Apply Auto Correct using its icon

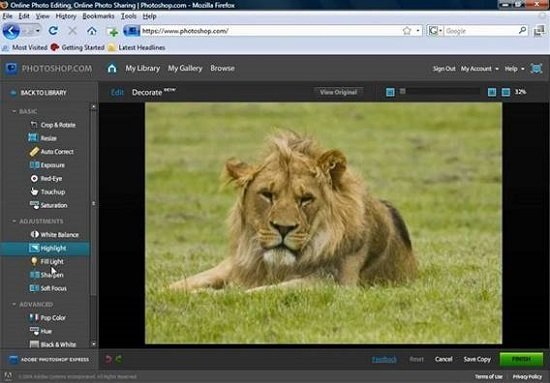tap(34, 152)
